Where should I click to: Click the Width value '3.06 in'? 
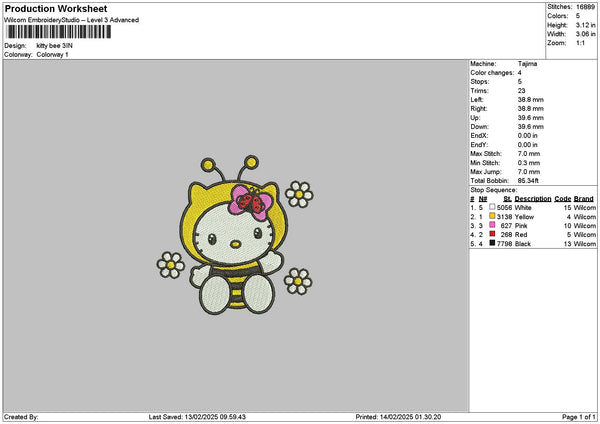(x=585, y=34)
